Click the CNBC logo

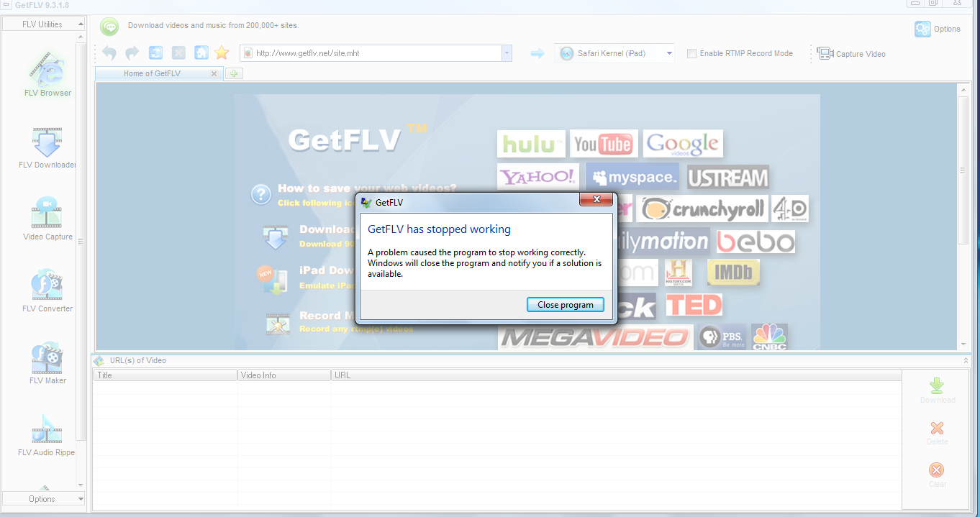click(x=769, y=337)
